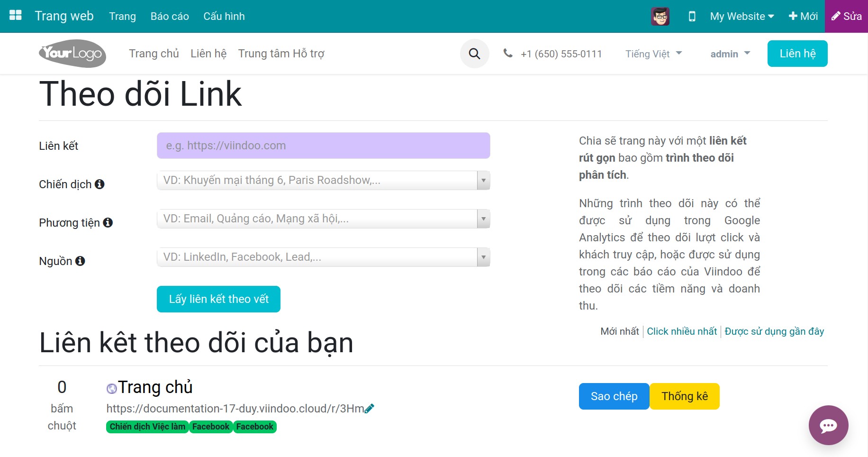This screenshot has height=457, width=868.
Task: Click the Chiến dịch Việc làm tag
Action: (147, 427)
